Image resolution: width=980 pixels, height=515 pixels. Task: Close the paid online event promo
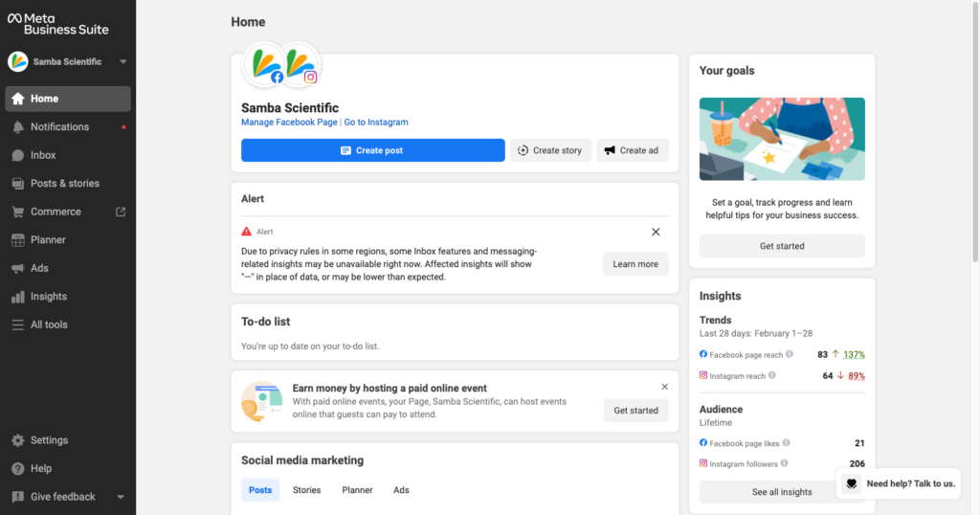point(665,387)
